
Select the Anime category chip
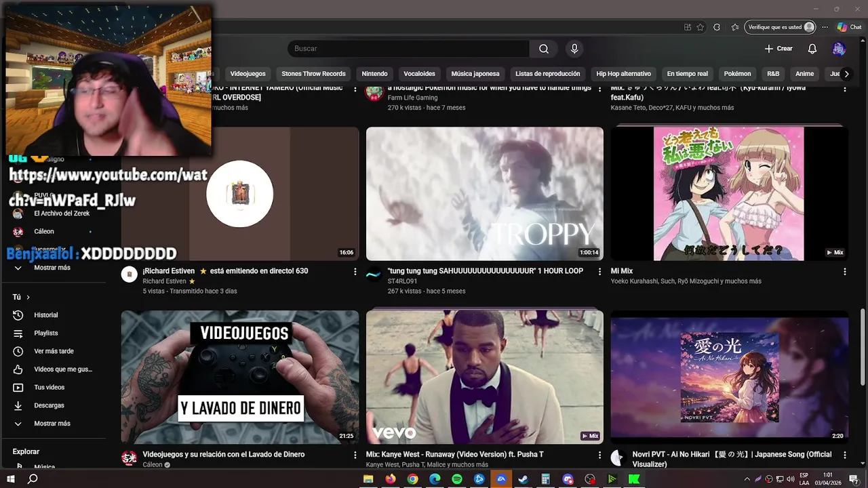pyautogui.click(x=804, y=74)
